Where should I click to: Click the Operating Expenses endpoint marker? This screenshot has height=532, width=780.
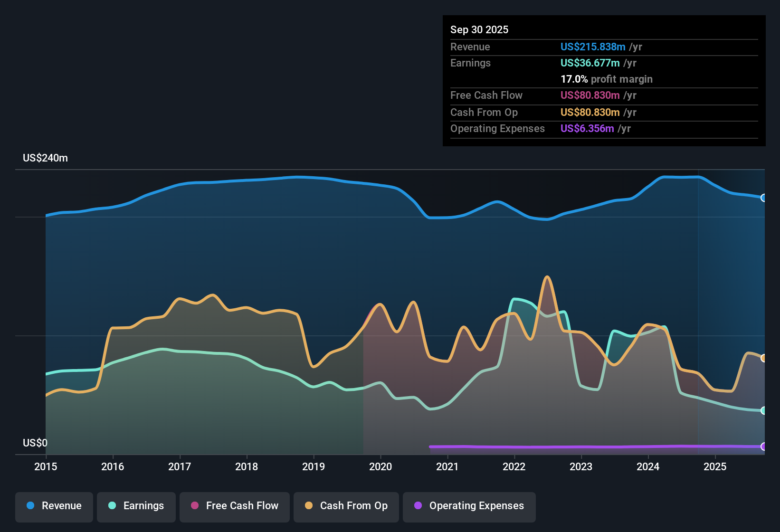[x=764, y=447]
